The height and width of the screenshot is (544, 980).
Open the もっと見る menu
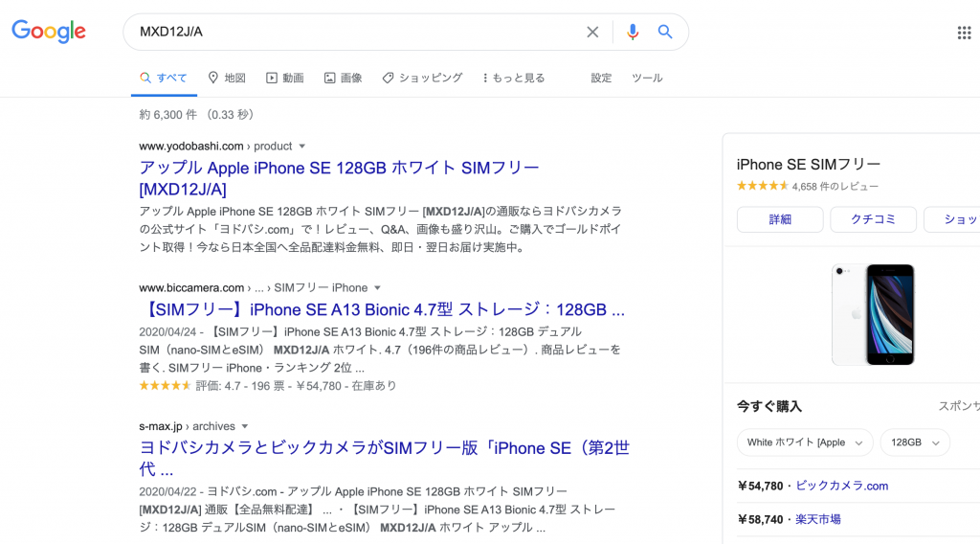(514, 79)
